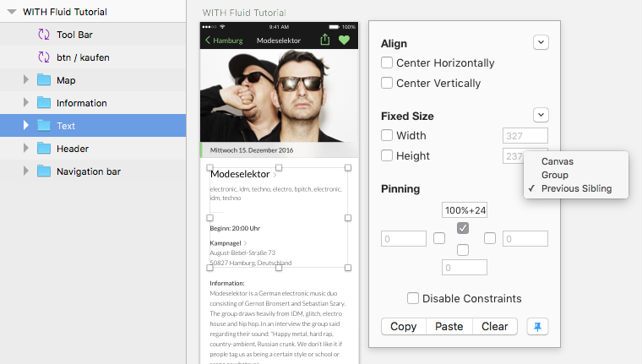Click bottom-right selection resize handle
The image size is (642, 364).
(348, 268)
